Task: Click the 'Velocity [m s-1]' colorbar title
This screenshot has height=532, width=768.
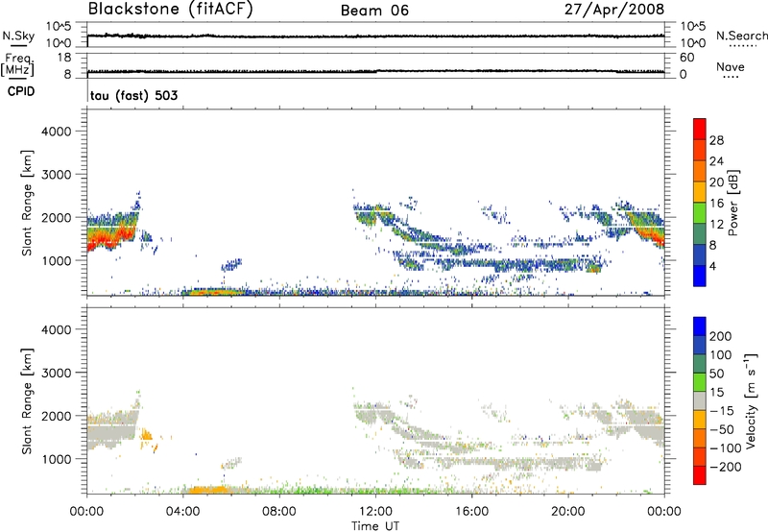Action: click(751, 400)
